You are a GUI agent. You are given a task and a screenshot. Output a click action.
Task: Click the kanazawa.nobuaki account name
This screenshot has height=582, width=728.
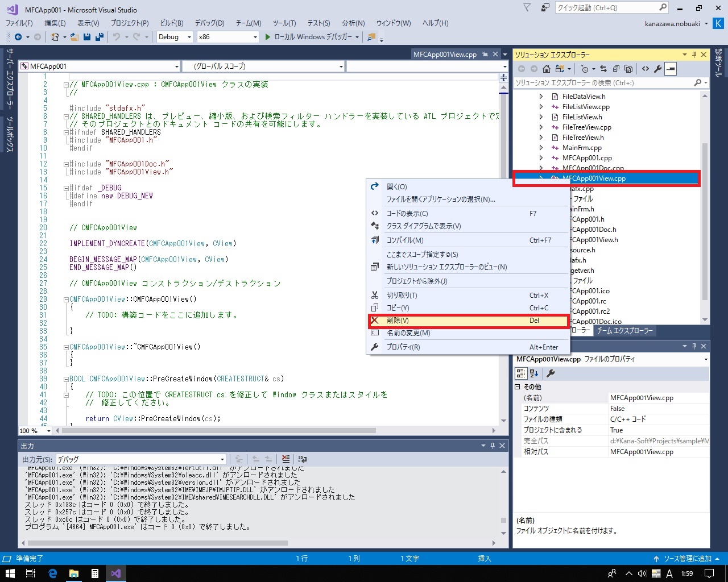[x=672, y=23]
